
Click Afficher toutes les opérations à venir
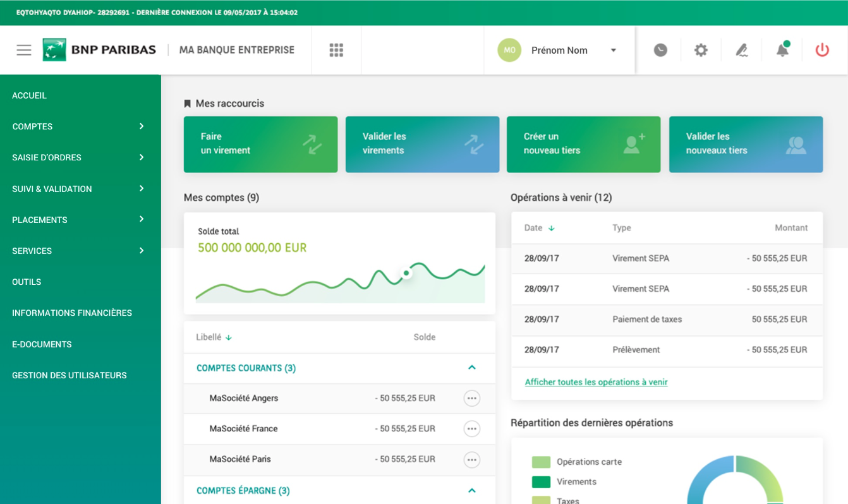point(595,382)
